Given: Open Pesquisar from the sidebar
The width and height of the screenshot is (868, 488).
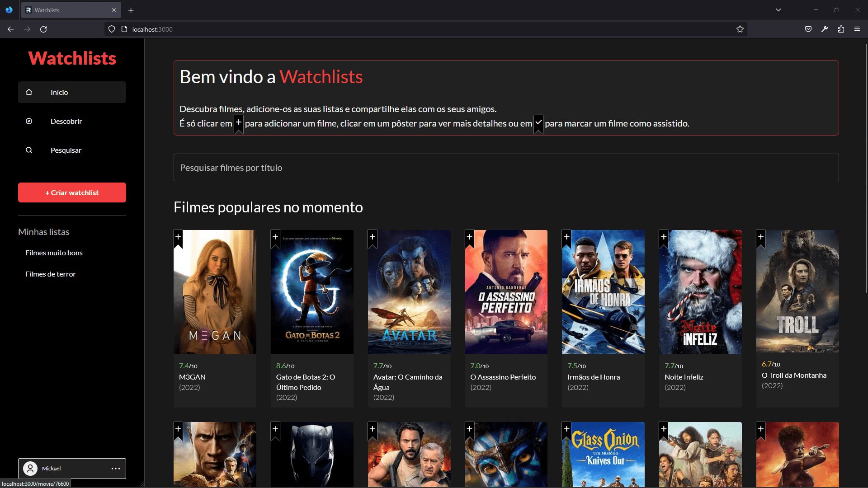Looking at the screenshot, I should pos(72,150).
